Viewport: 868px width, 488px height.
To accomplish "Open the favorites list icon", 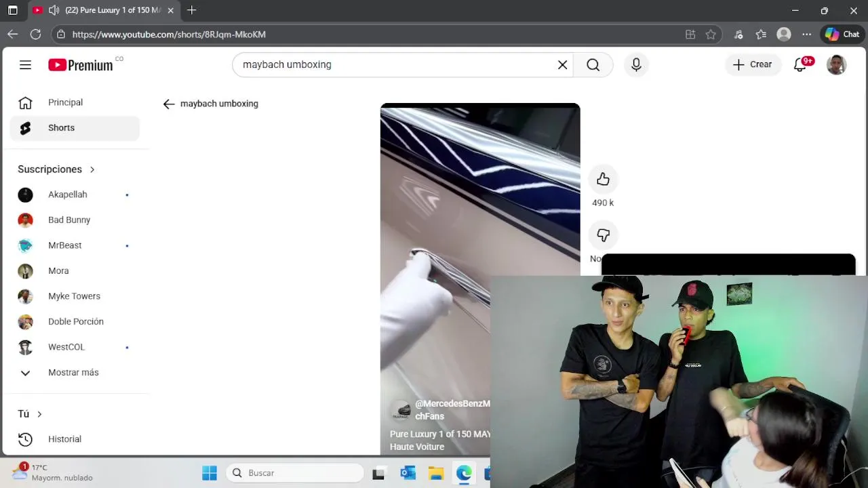I will [762, 34].
